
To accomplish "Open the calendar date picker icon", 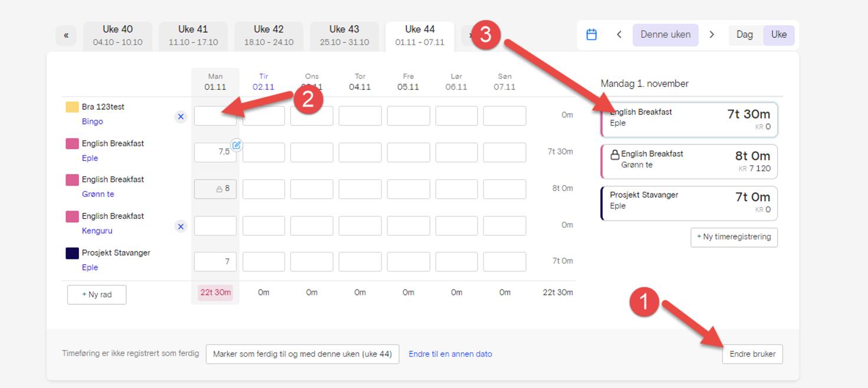I will (591, 35).
